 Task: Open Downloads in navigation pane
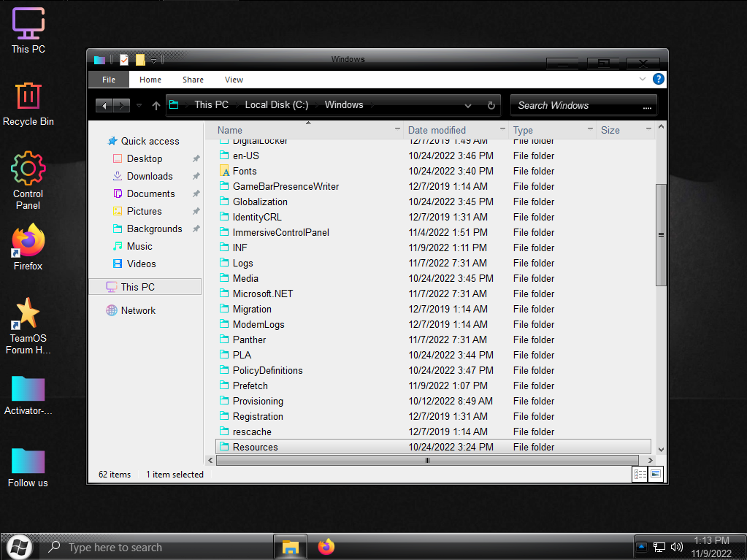[x=150, y=176]
